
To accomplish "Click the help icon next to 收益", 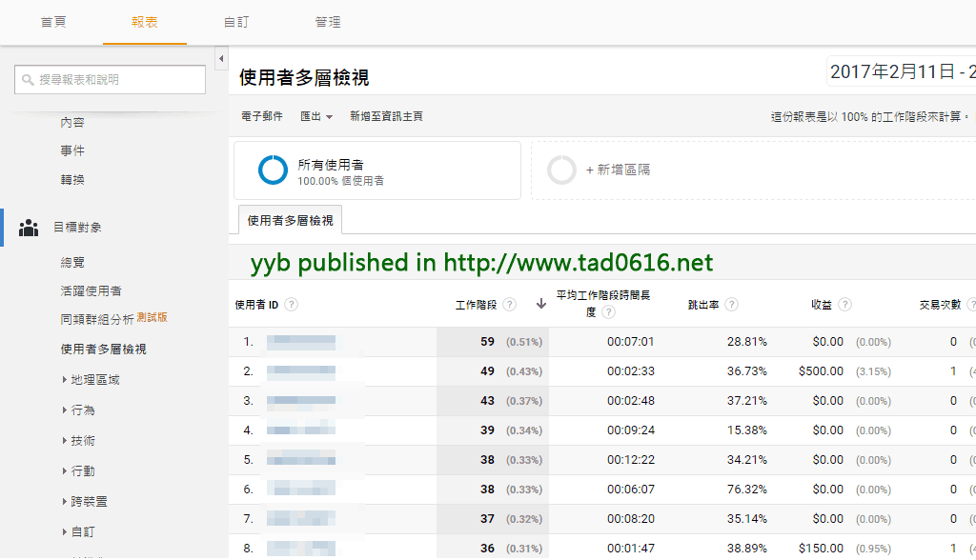I will [x=845, y=305].
